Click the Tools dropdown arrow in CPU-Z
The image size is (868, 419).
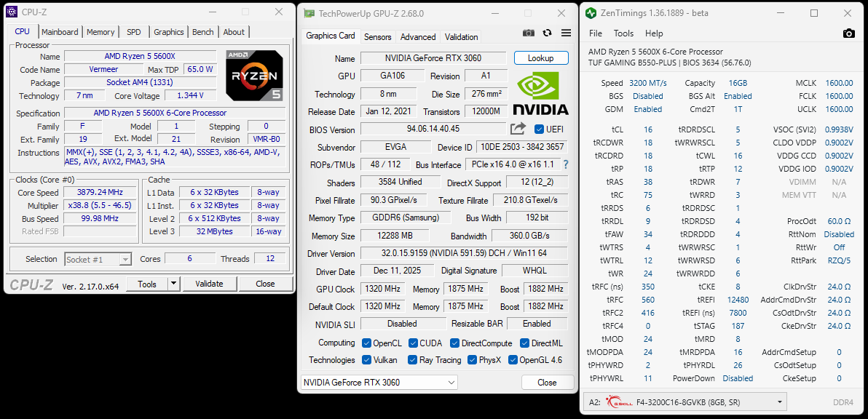[x=174, y=284]
